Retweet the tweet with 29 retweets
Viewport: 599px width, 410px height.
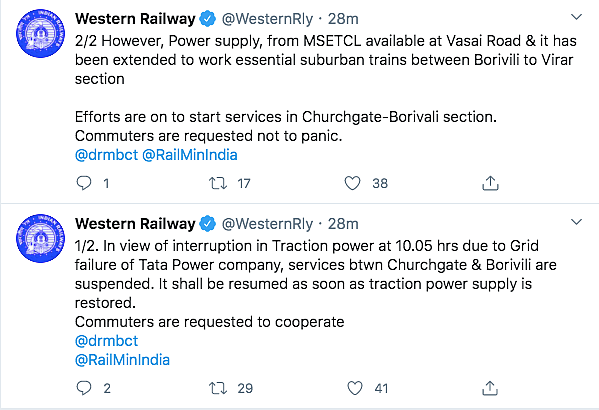click(x=218, y=388)
